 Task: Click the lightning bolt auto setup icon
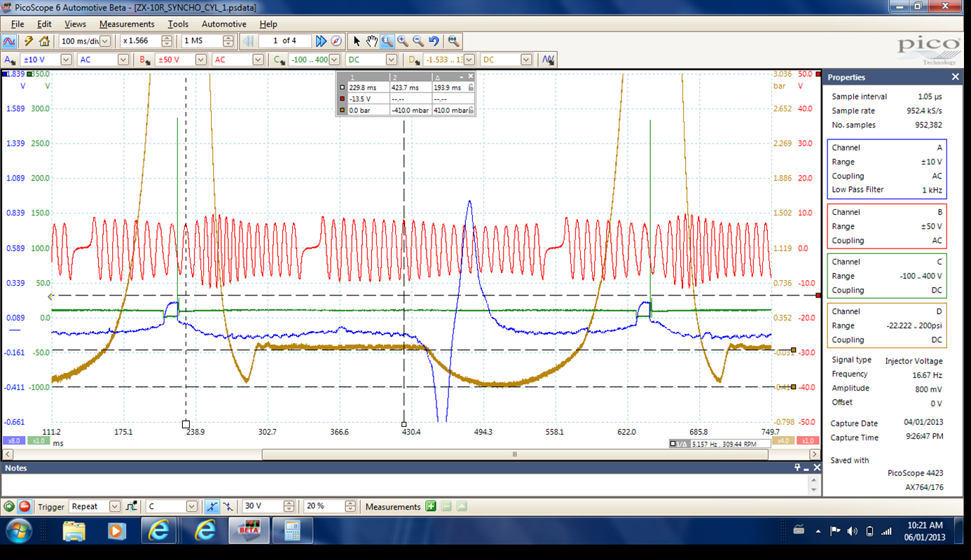[x=29, y=41]
